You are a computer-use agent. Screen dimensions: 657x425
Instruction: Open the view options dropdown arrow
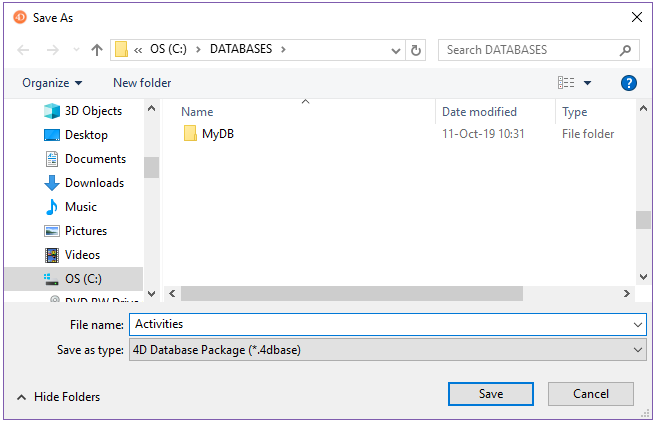587,83
